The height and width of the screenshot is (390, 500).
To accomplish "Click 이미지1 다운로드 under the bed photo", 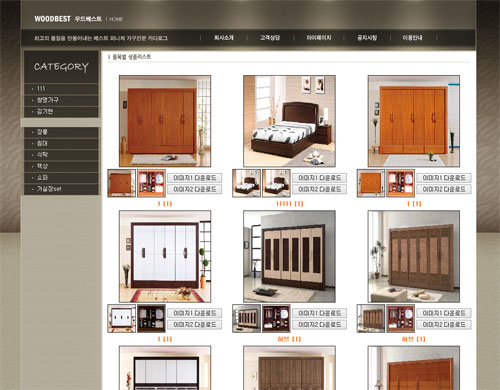I will pyautogui.click(x=319, y=178).
